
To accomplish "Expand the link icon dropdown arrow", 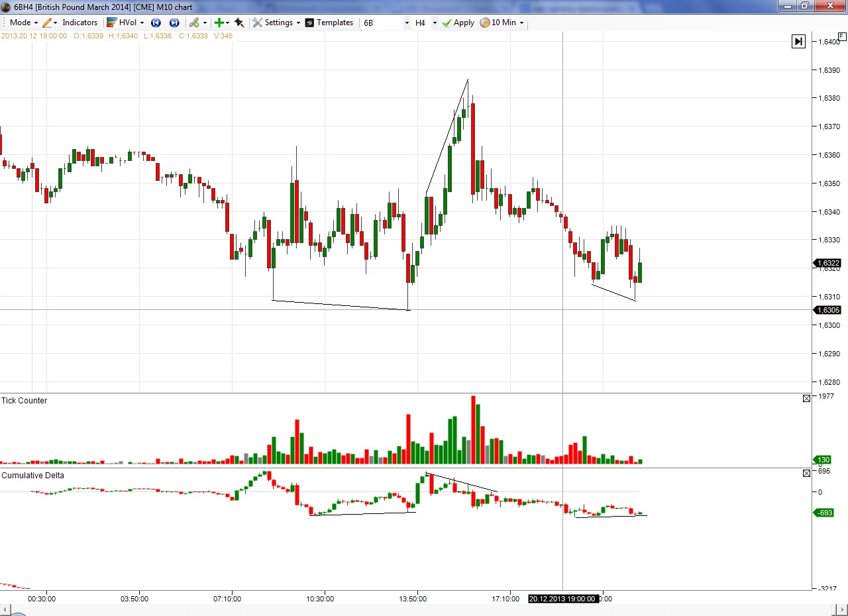I will coord(205,23).
